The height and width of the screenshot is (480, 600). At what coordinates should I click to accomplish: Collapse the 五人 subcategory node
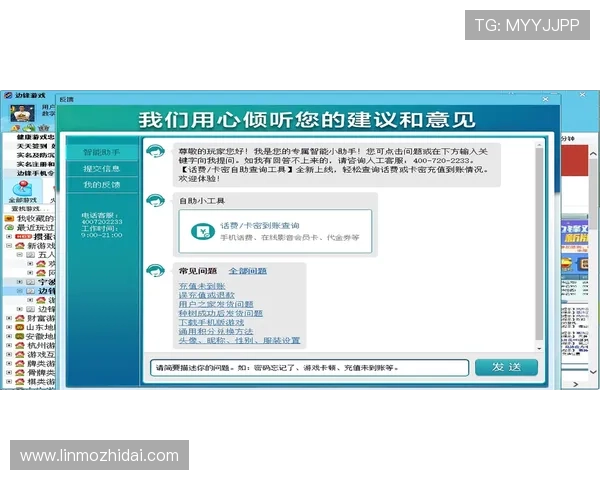click(x=20, y=255)
